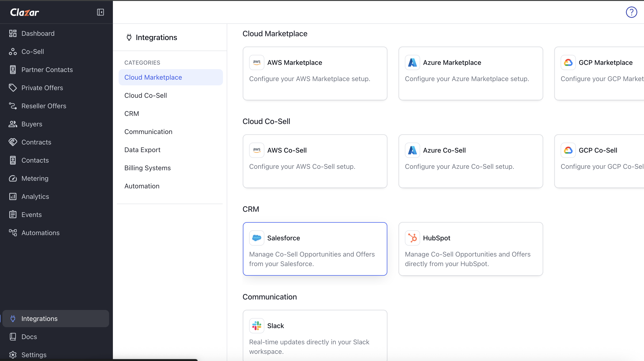Image resolution: width=644 pixels, height=361 pixels.
Task: Open the Salesforce card title
Action: pyautogui.click(x=283, y=238)
